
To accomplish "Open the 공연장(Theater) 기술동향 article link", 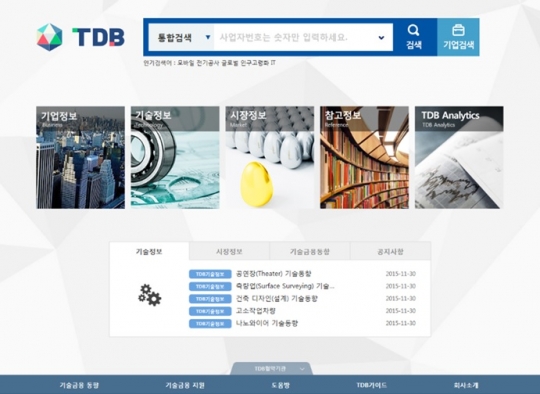I will (273, 274).
